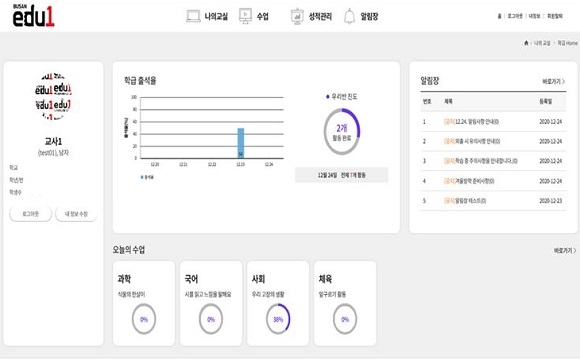Click the 사회 38% progress ring
Image resolution: width=580 pixels, height=360 pixels.
pyautogui.click(x=278, y=319)
